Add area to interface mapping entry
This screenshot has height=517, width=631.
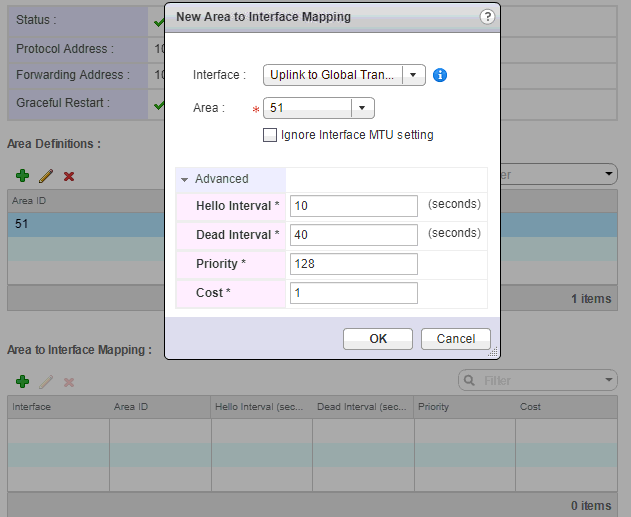pyautogui.click(x=22, y=382)
